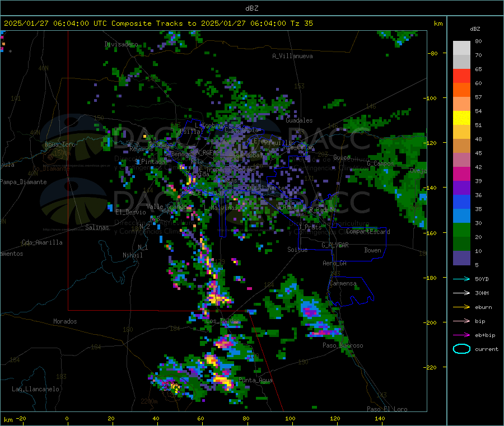Image resolution: width=504 pixels, height=426 pixels.
Task: Select the magenta swatch between 42 and 39
Action: [x=461, y=174]
